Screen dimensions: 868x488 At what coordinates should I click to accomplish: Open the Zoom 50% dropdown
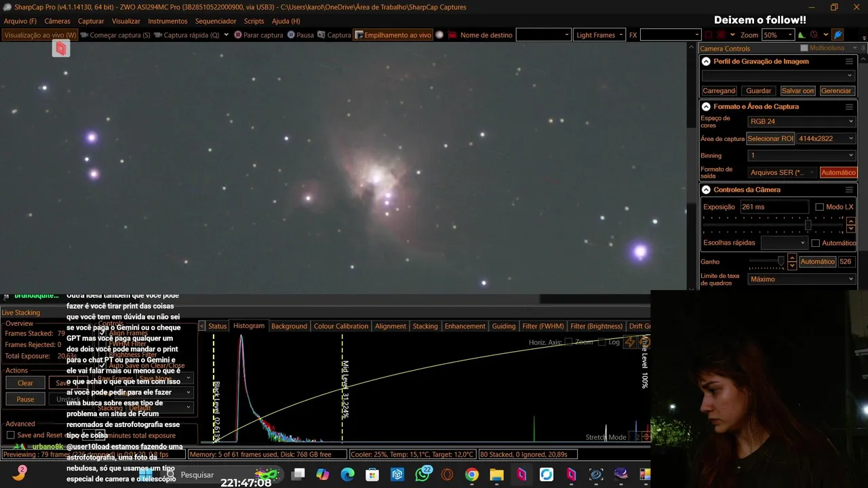(x=778, y=35)
